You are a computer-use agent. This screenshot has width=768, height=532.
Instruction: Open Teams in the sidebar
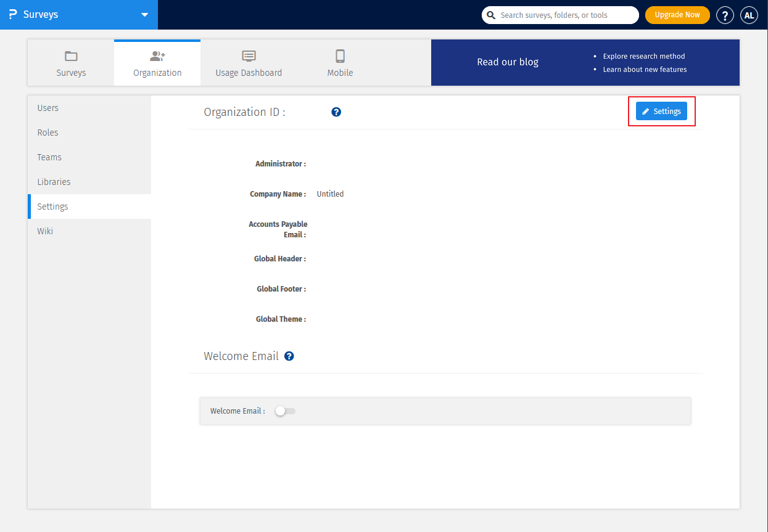(89, 157)
